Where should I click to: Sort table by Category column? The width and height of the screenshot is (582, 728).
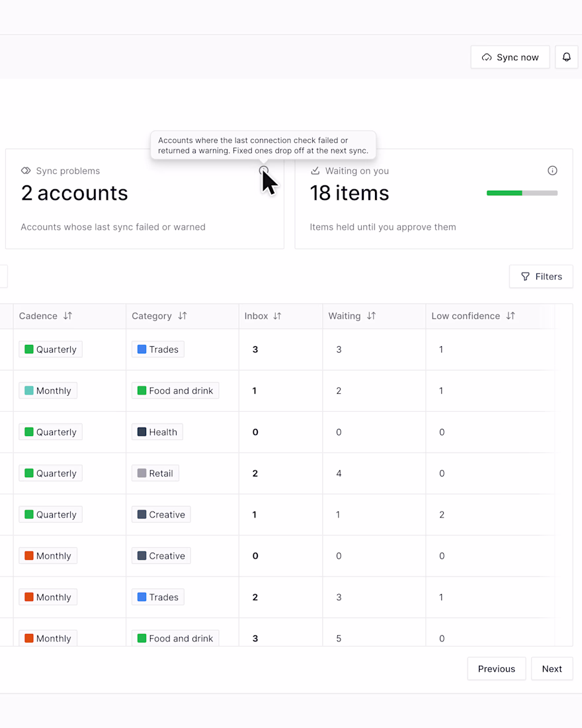pyautogui.click(x=183, y=316)
